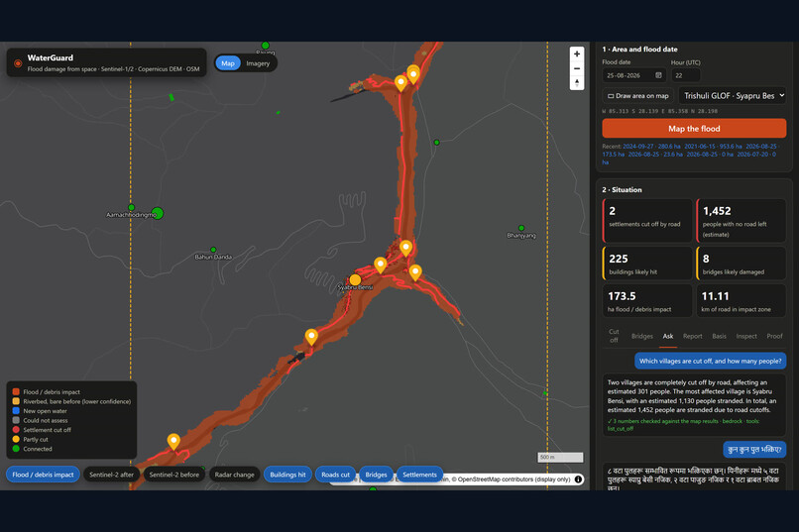The image size is (799, 532).
Task: Click the green '3 numbers checked' verification note
Action: coord(683,425)
